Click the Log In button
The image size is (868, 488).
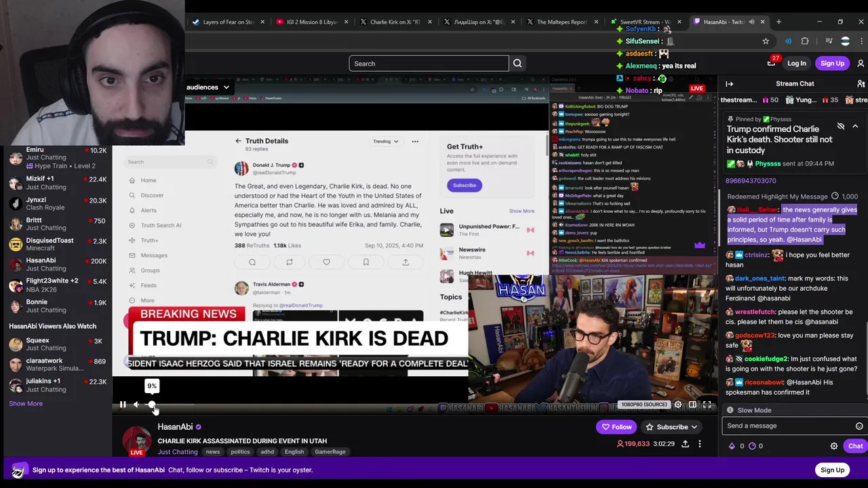coord(797,64)
